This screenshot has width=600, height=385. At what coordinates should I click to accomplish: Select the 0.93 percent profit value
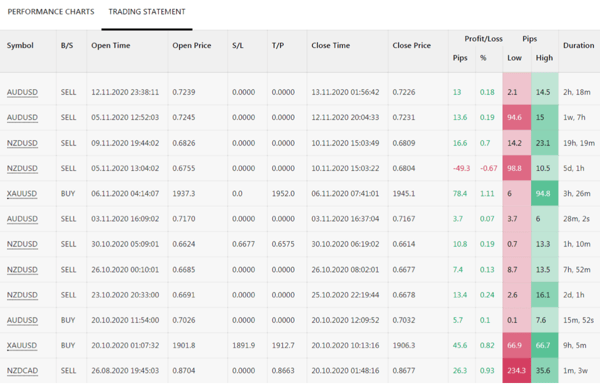[x=487, y=371]
